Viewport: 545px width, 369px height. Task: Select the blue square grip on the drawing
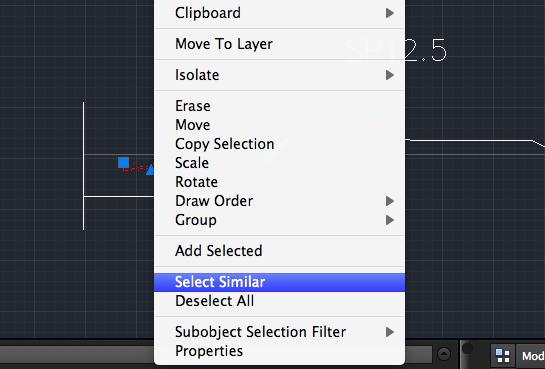click(123, 163)
